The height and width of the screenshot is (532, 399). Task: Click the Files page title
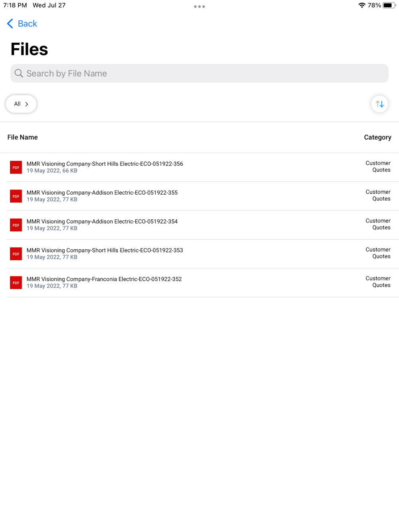(x=29, y=49)
